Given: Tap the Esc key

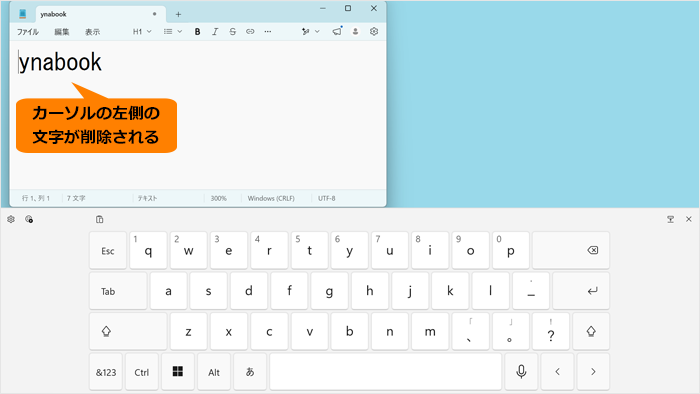Looking at the screenshot, I should tap(108, 250).
